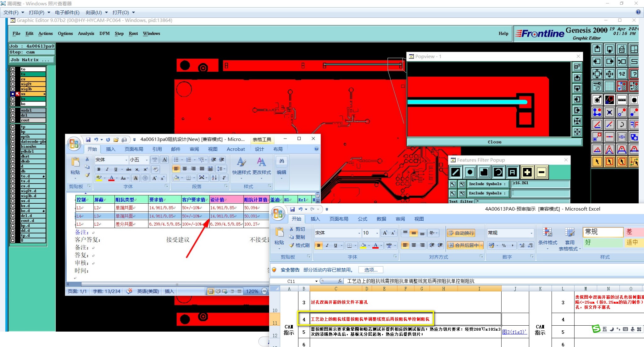The height and width of the screenshot is (347, 644).
Task: Click the bold button in Excel ribbon
Action: [x=319, y=245]
